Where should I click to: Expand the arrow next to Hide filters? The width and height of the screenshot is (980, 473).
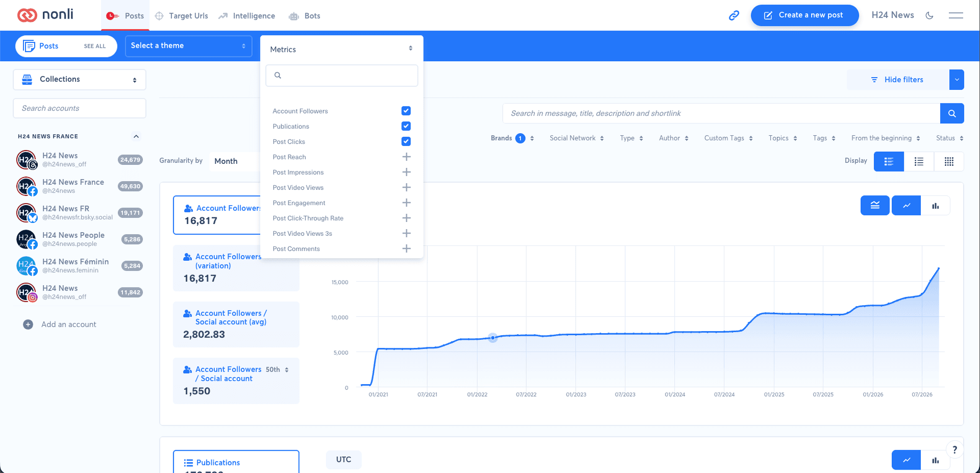pos(957,80)
